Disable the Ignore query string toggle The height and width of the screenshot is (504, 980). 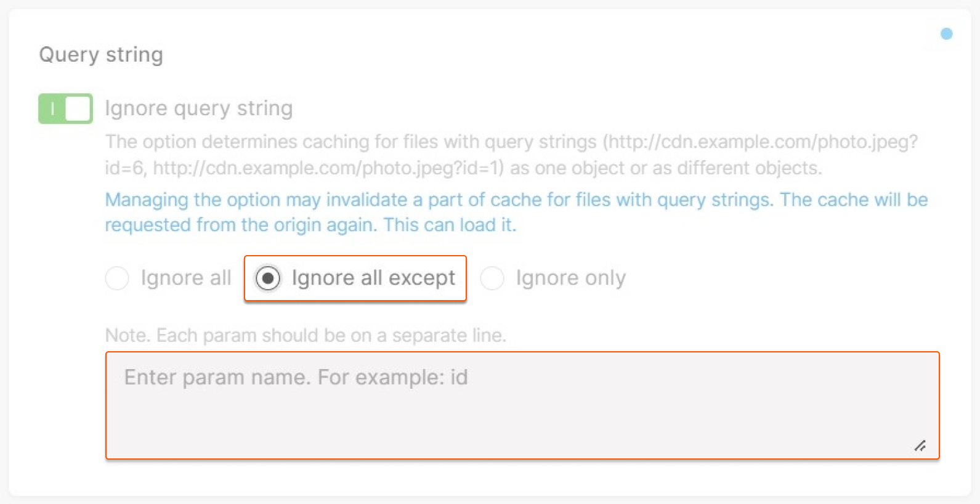65,109
